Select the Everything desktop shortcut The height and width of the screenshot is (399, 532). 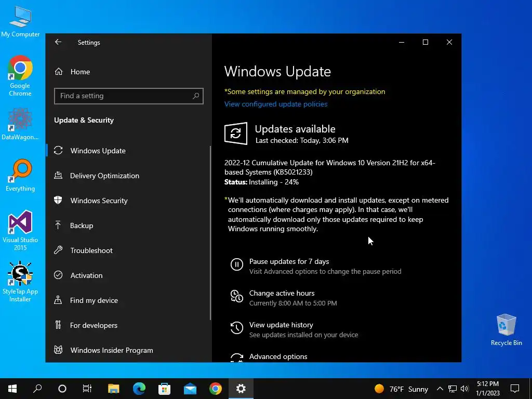20,176
